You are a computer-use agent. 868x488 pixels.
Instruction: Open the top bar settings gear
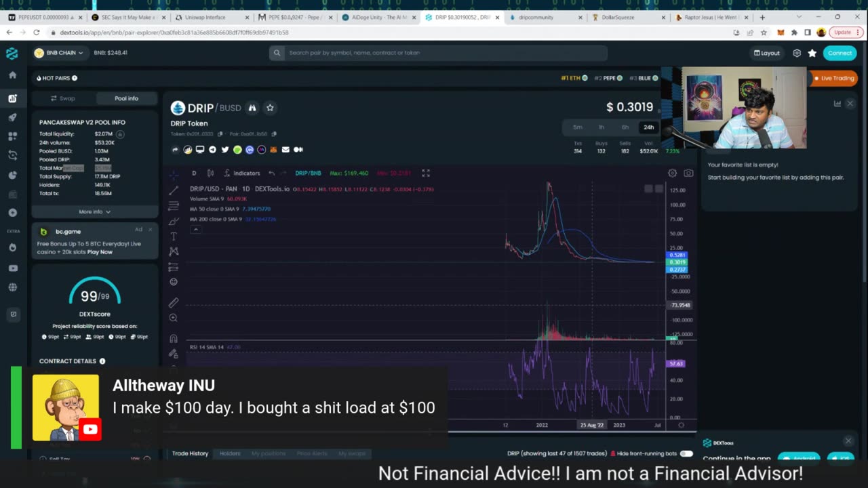tap(797, 53)
